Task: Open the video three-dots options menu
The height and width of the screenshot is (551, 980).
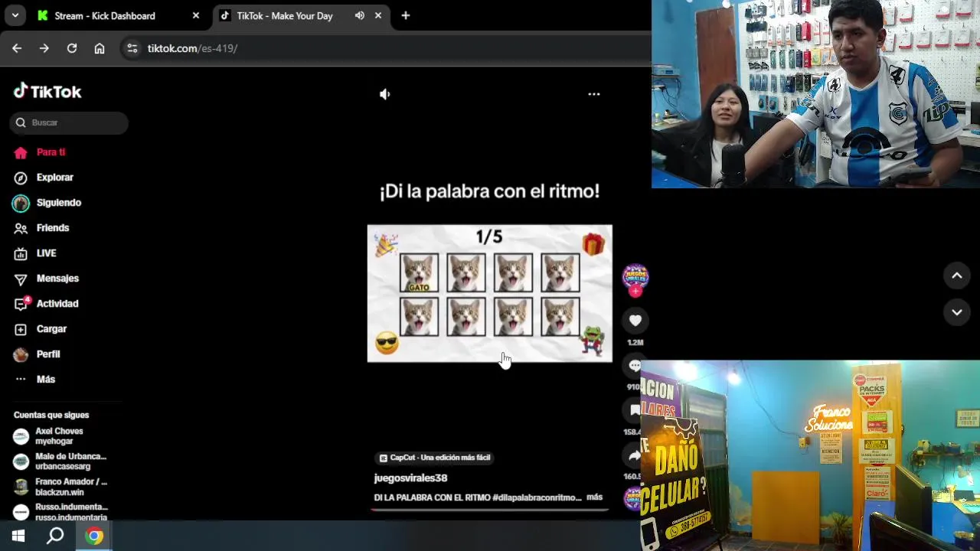Action: (594, 94)
